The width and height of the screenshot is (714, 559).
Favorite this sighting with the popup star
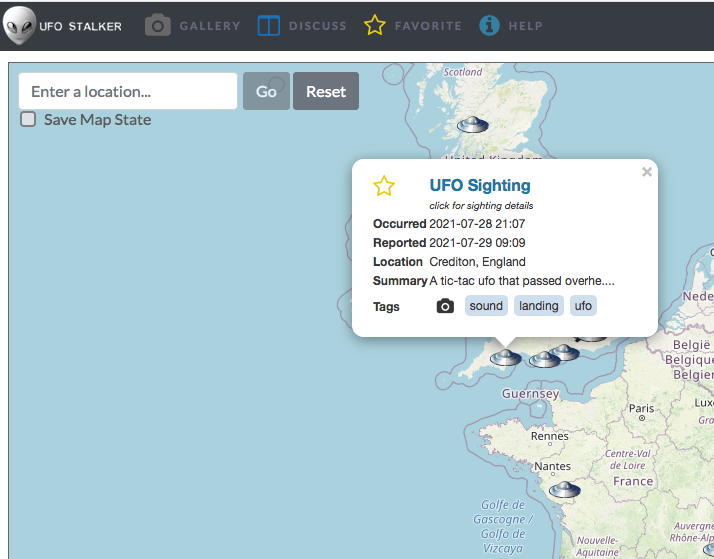pyautogui.click(x=384, y=186)
